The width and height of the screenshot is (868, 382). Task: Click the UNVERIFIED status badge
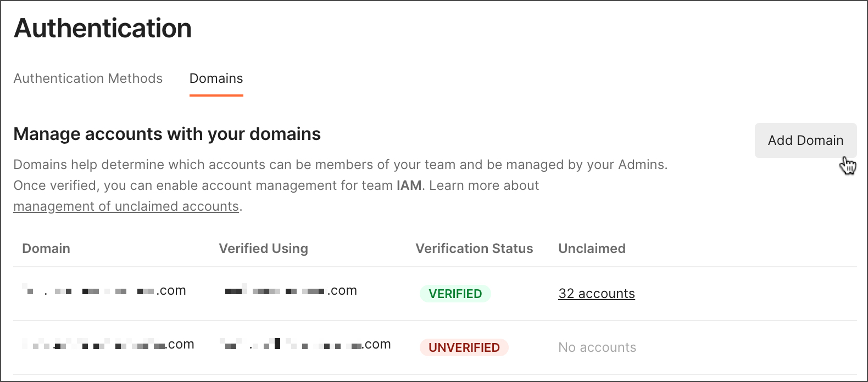point(464,347)
